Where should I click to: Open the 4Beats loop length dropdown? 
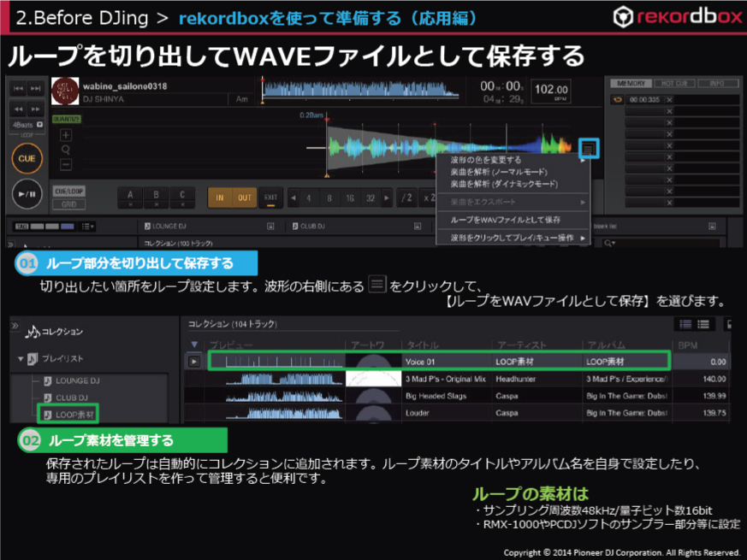(x=39, y=125)
